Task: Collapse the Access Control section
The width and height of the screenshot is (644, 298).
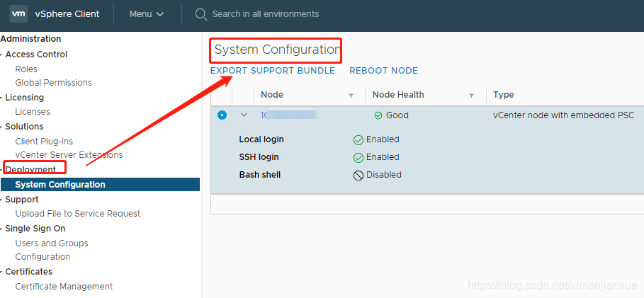Action: (x=1, y=55)
